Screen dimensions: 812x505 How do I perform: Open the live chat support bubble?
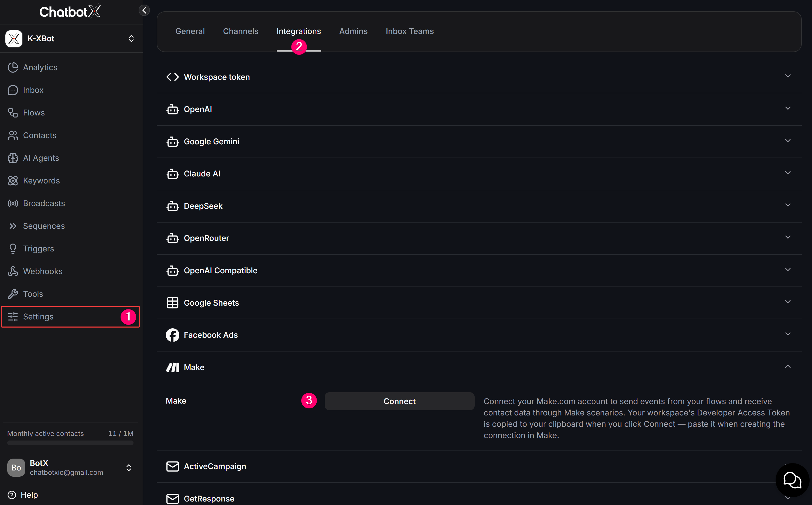(792, 480)
